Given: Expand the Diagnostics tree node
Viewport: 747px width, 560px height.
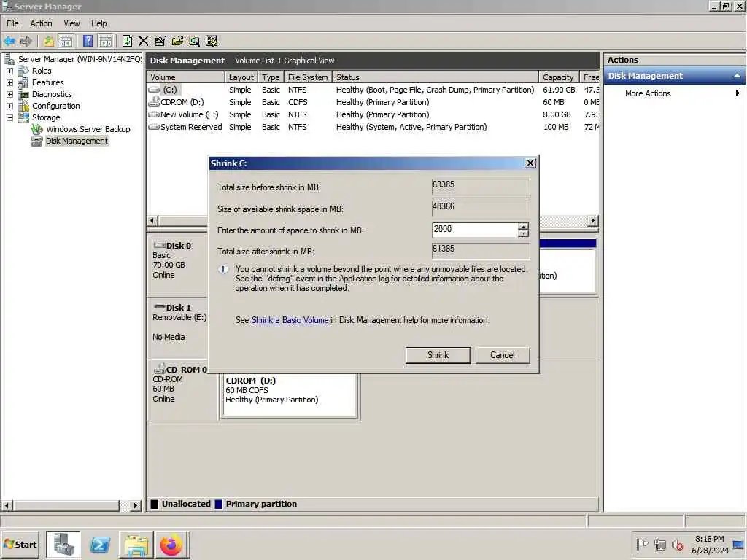Looking at the screenshot, I should tap(9, 94).
